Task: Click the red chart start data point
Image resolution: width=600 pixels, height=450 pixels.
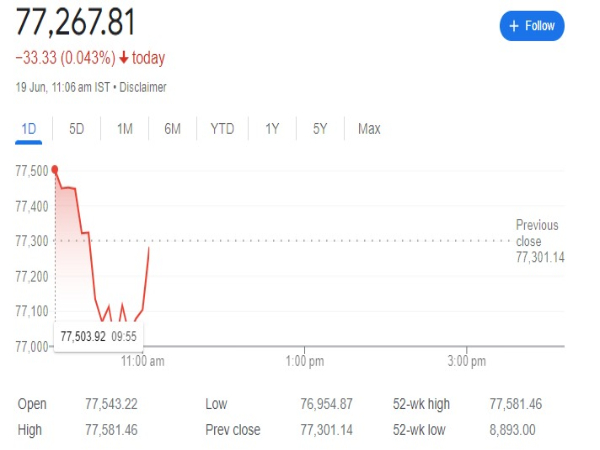Action: 54,170
